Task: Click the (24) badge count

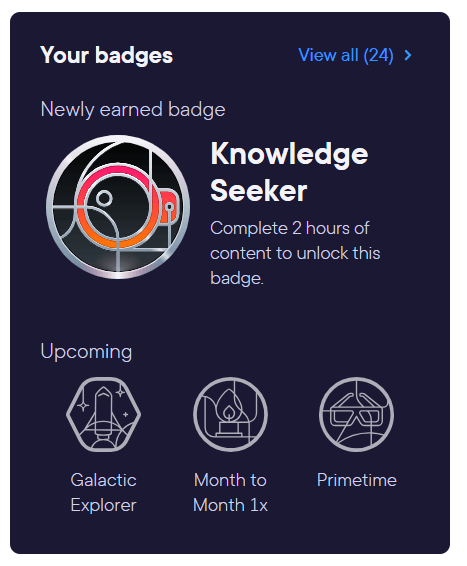Action: [378, 56]
